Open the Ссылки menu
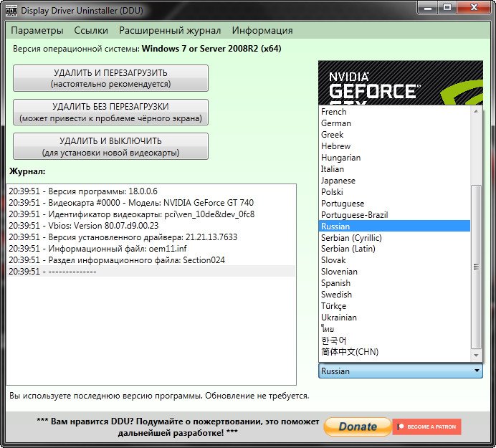Viewport: 496px width, 448px height. pos(91,30)
